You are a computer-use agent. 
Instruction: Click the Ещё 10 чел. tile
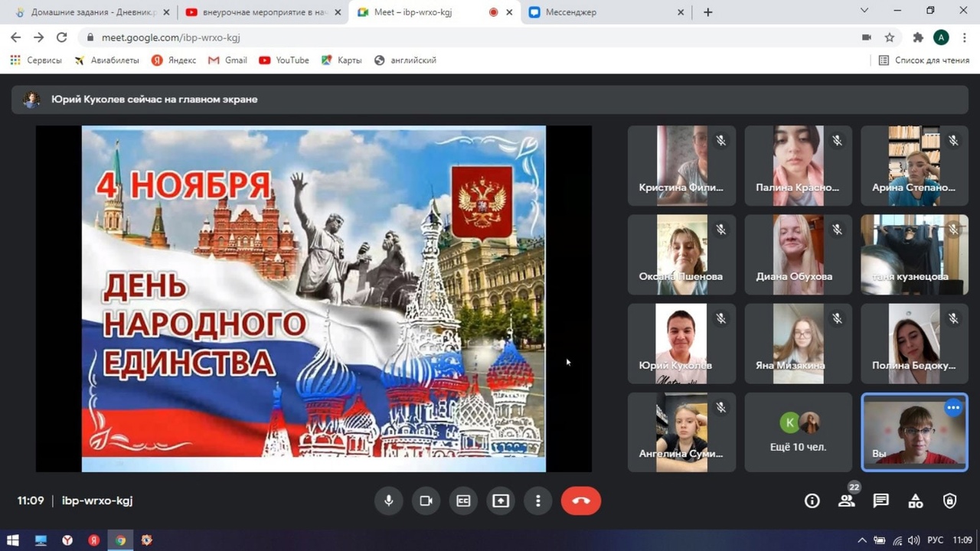[798, 432]
